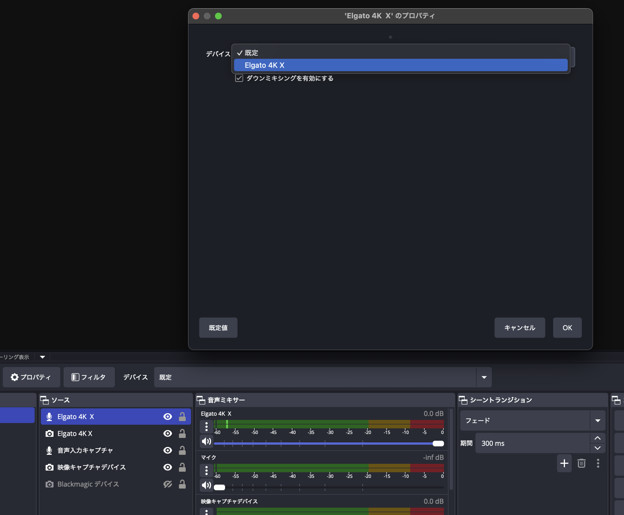Image resolution: width=624 pixels, height=515 pixels.
Task: Click microphone icon of 音声入力キャプチャ
Action: (49, 450)
